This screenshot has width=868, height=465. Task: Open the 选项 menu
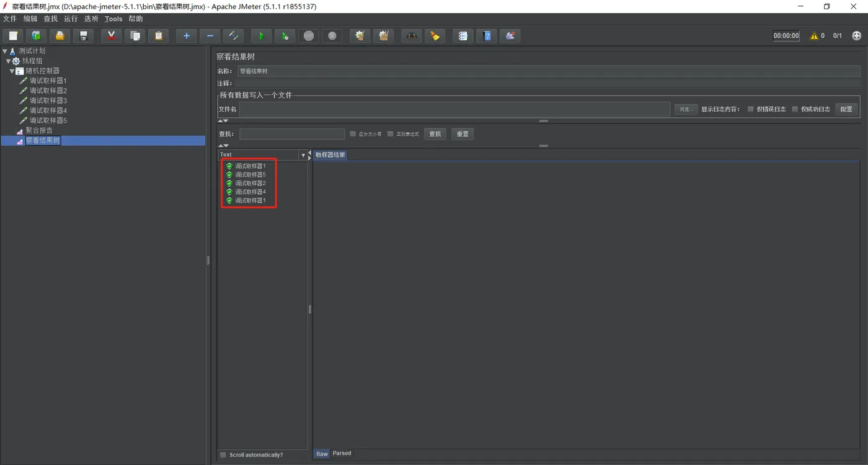[91, 19]
